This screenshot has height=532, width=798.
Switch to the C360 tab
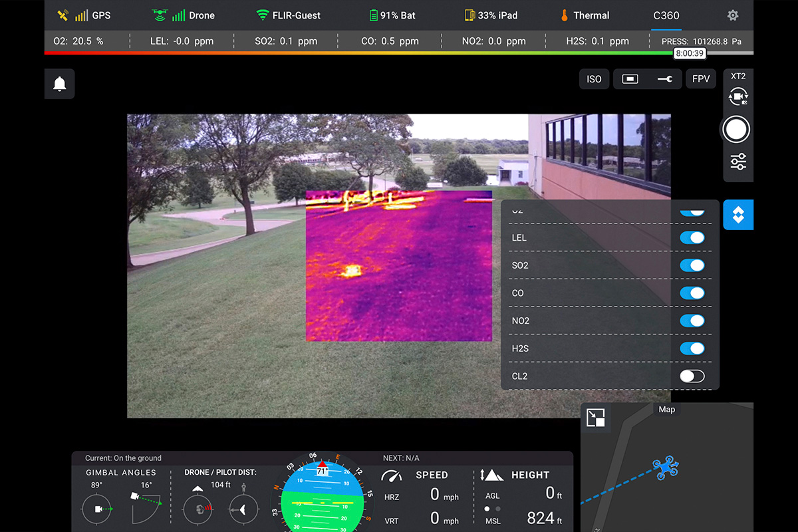point(666,15)
